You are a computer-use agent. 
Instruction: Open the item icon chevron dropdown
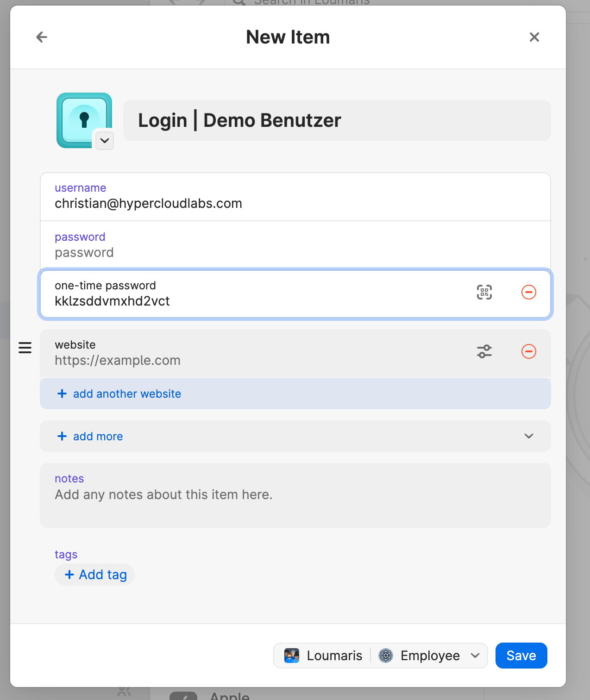coord(105,140)
